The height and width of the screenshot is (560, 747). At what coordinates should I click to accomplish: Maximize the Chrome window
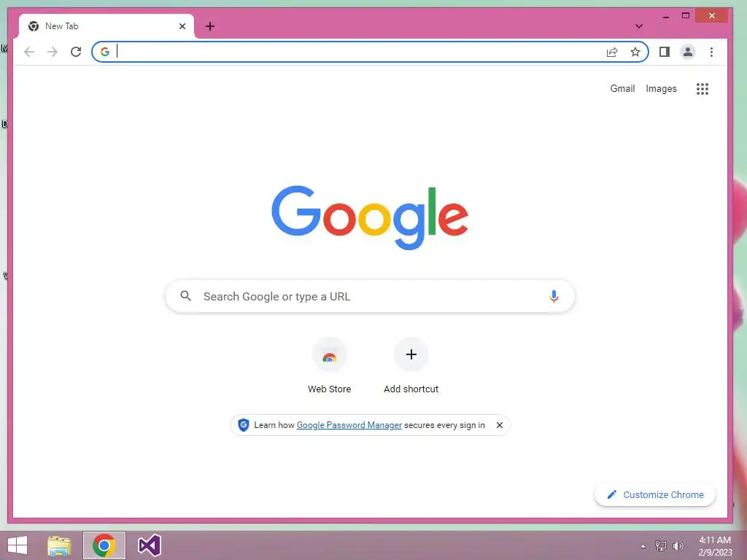686,16
